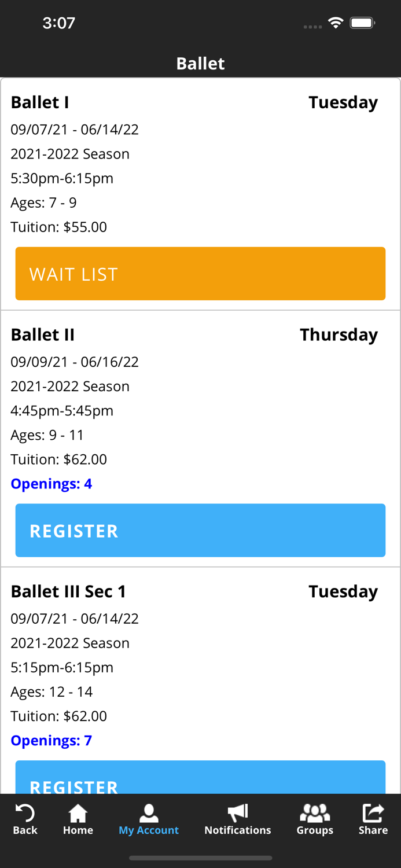Tap the Tuesday label on Ballet I
Image resolution: width=401 pixels, height=868 pixels.
tap(343, 102)
